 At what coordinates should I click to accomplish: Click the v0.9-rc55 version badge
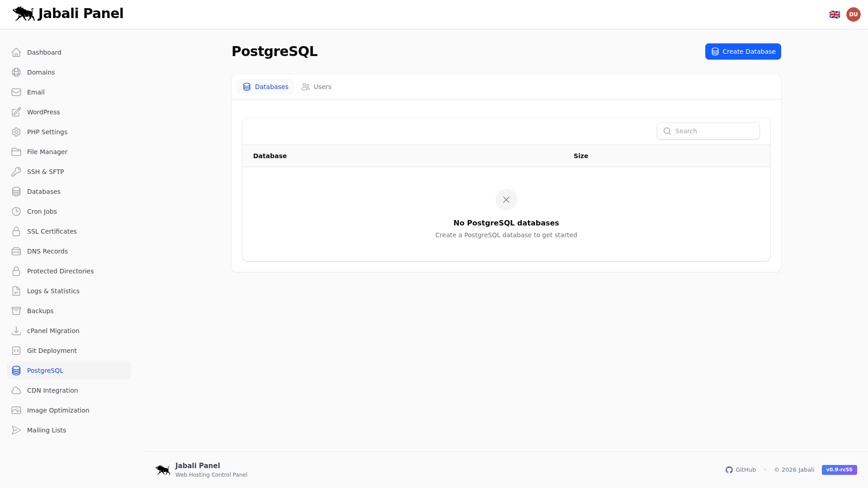839,470
